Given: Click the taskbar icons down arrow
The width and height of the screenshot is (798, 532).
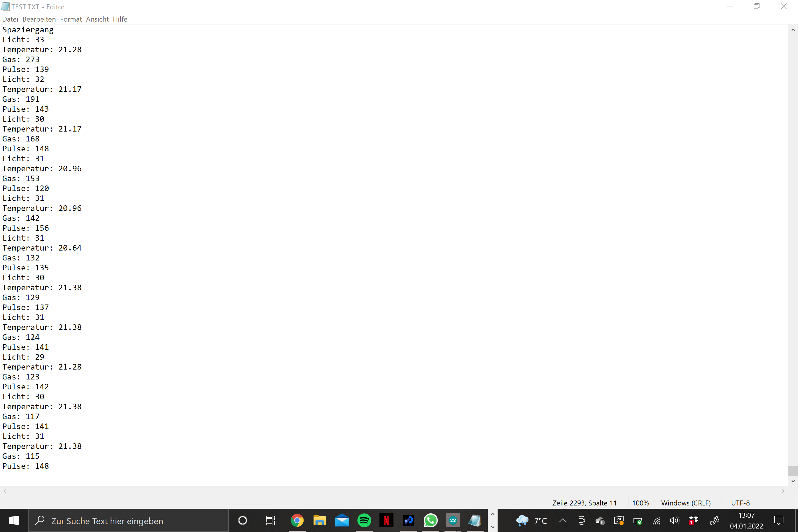Looking at the screenshot, I should pos(493,527).
